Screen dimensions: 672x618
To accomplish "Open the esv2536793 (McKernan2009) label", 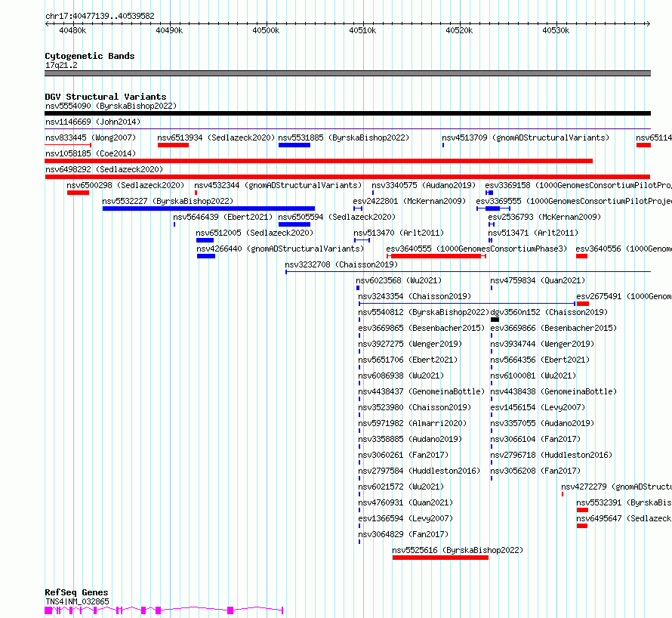I will 544,217.
